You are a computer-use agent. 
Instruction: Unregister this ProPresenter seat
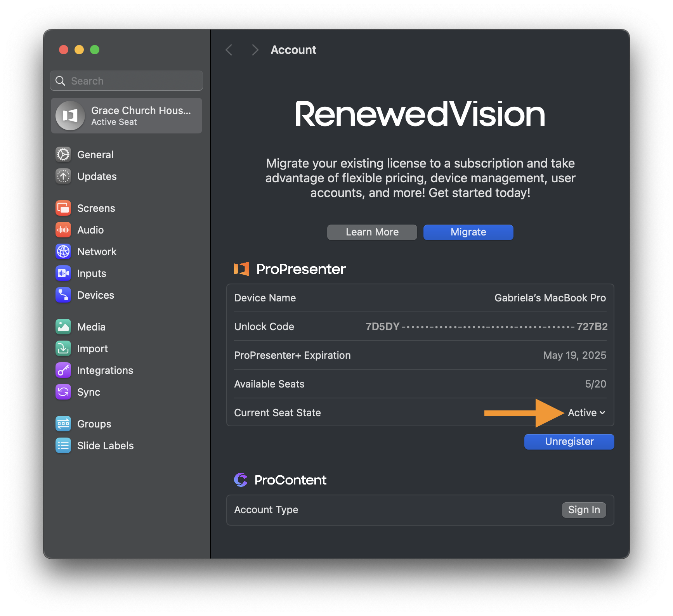pyautogui.click(x=569, y=441)
